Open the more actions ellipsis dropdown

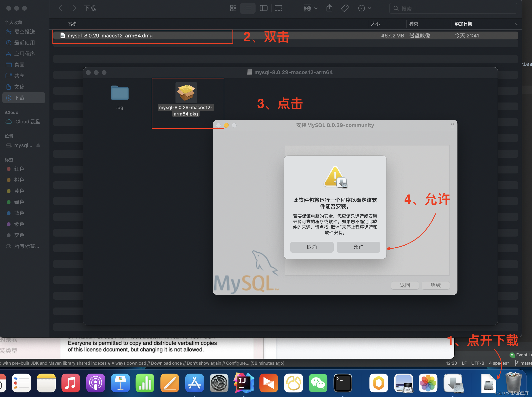(x=364, y=8)
